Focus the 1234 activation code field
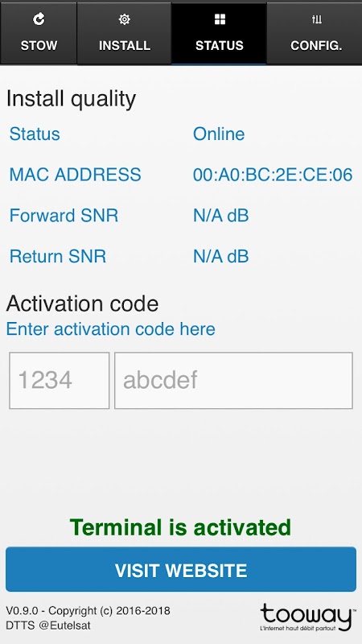The height and width of the screenshot is (644, 362). click(59, 380)
